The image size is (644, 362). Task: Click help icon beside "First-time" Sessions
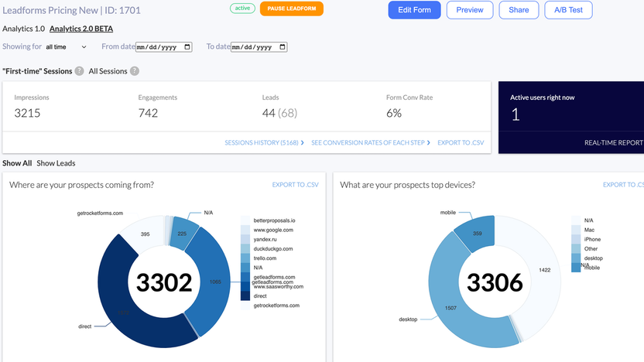click(x=78, y=71)
